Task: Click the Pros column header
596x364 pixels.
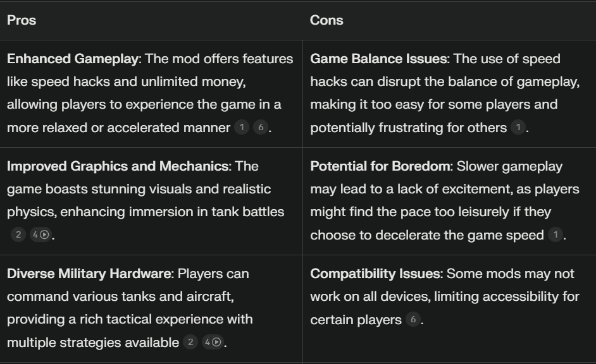Action: 22,20
